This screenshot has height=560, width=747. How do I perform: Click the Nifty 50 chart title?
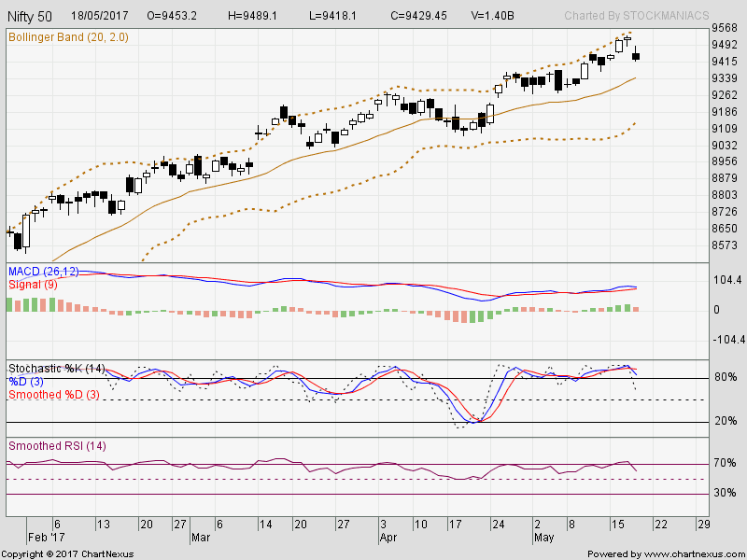tap(30, 17)
